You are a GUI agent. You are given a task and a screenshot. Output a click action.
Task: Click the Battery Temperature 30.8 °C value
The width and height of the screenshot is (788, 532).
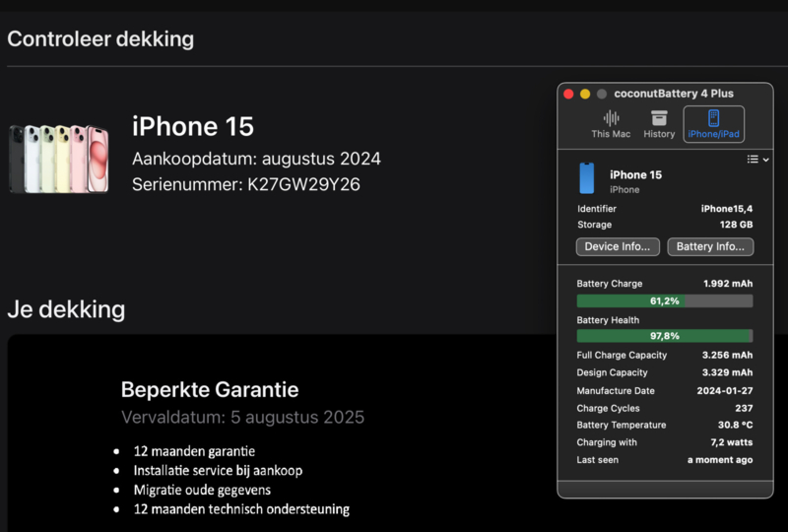point(735,425)
